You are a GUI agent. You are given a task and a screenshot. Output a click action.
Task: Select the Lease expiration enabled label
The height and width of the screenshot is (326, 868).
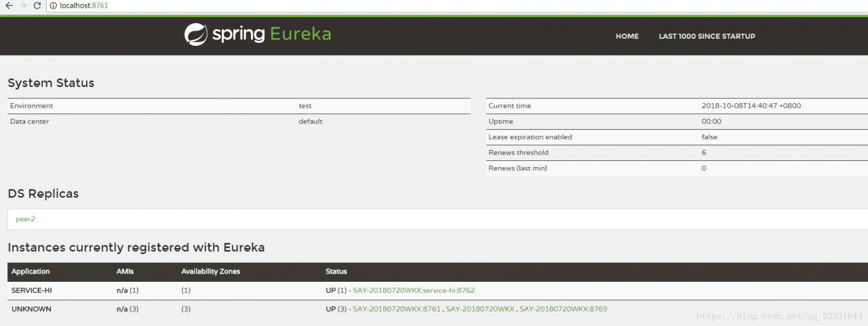530,137
